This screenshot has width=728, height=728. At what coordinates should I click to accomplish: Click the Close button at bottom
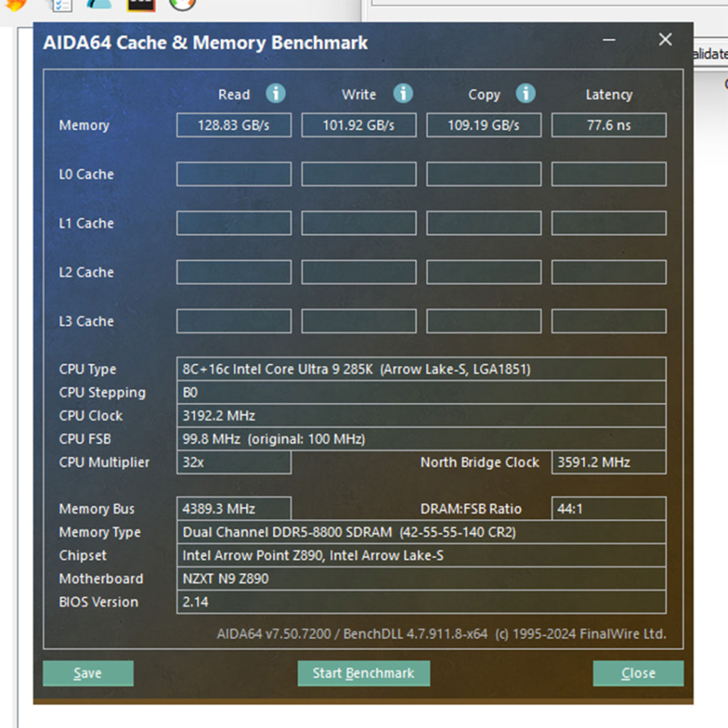pos(638,673)
